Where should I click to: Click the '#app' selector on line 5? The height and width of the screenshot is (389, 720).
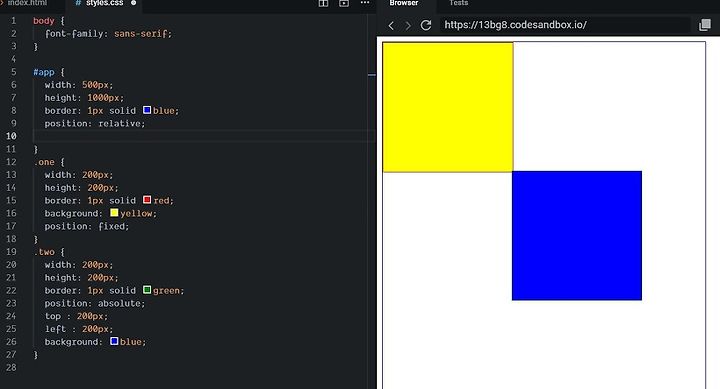(x=44, y=72)
